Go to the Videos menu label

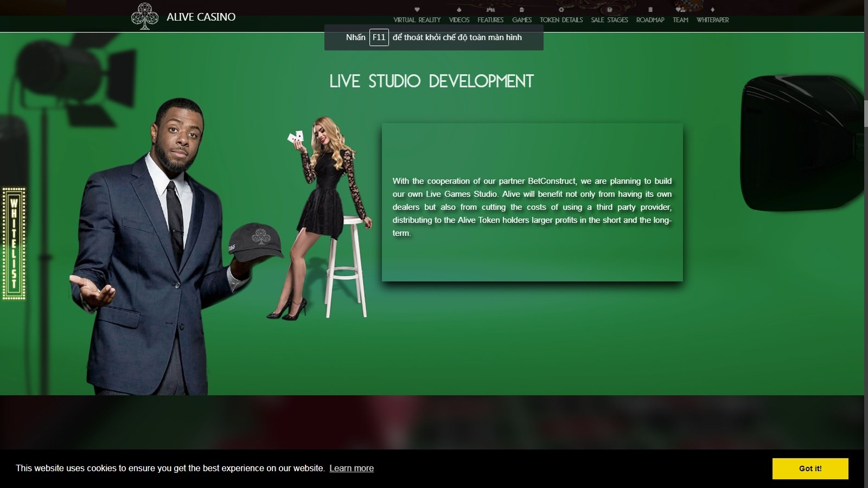[459, 20]
